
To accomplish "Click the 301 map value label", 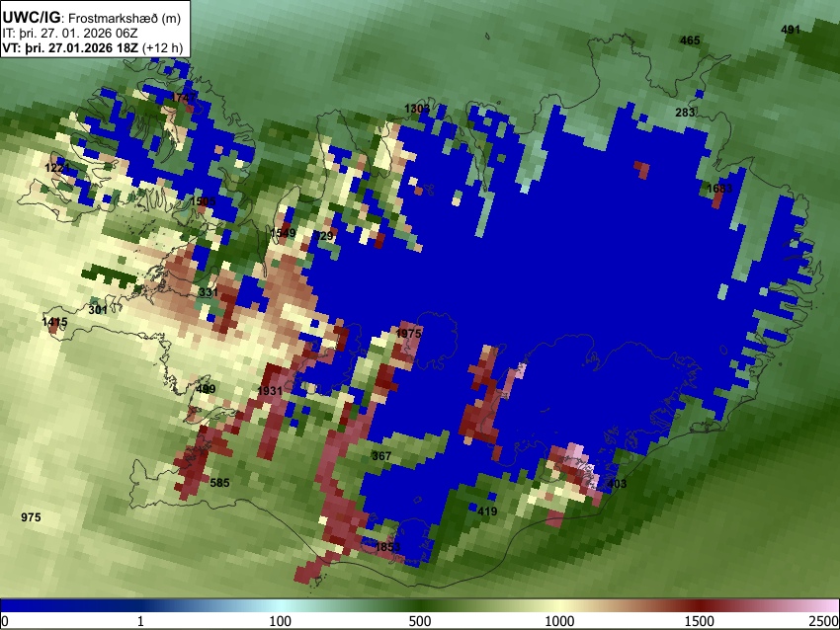I will (98, 310).
